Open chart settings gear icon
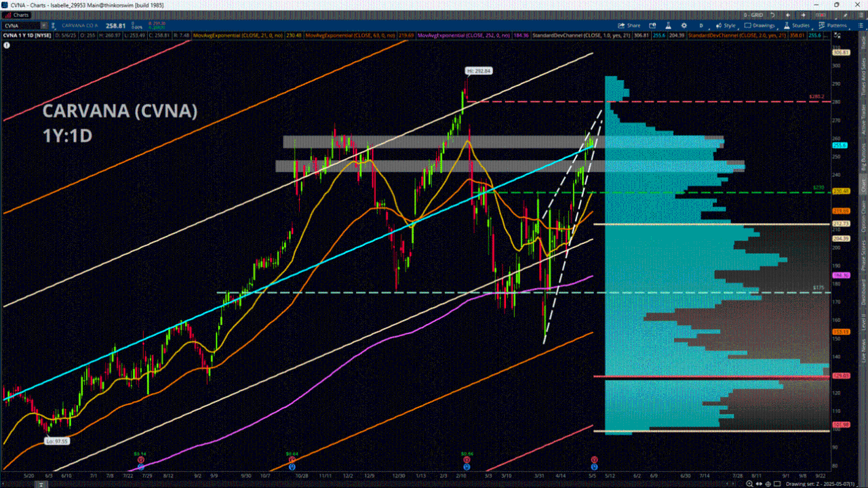Image resolution: width=868 pixels, height=488 pixels. coord(683,25)
